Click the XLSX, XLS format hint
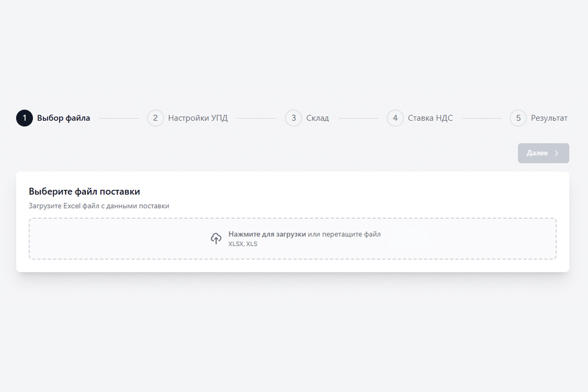 pyautogui.click(x=243, y=244)
